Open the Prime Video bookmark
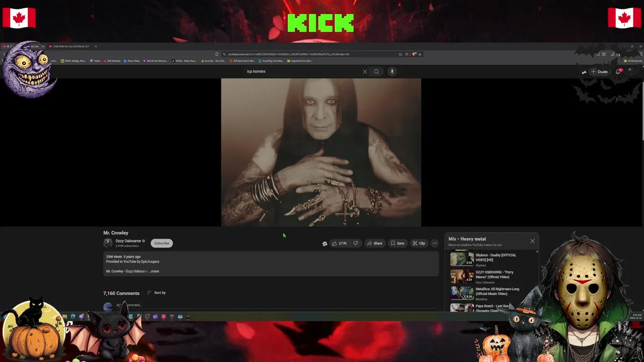Image resolution: width=644 pixels, height=362 pixels. pos(131,61)
